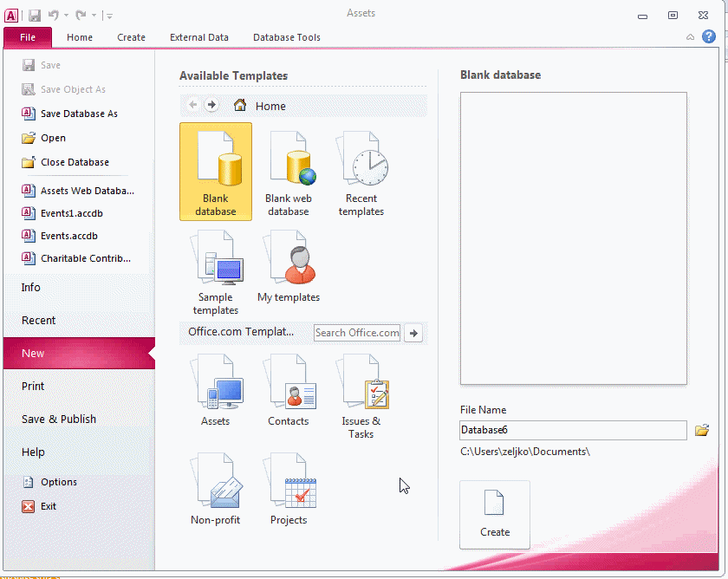Start Office.com template search arrow button

(413, 333)
